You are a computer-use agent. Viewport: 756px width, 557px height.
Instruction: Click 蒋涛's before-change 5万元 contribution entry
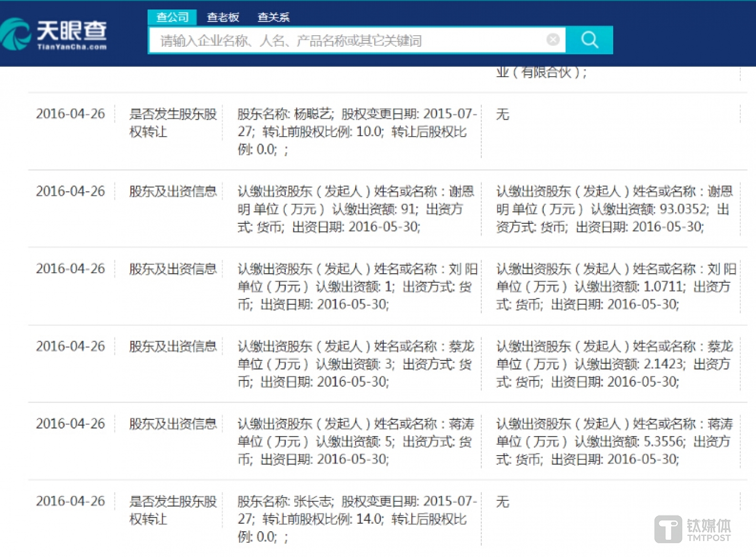pyautogui.click(x=355, y=441)
